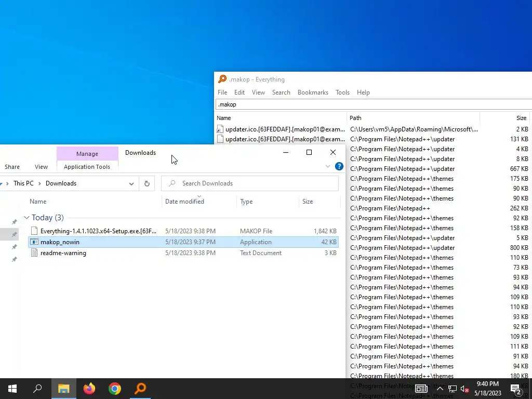The image size is (532, 399).
Task: Click the network tray icon
Action: click(452, 389)
